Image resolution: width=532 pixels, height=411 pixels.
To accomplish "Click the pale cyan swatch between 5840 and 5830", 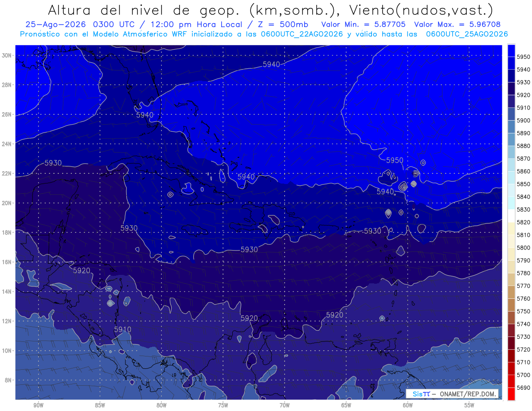I will [511, 203].
